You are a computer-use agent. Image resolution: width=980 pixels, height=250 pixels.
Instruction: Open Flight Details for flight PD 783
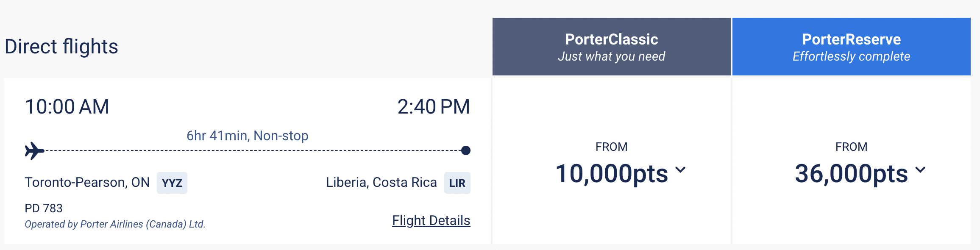431,221
